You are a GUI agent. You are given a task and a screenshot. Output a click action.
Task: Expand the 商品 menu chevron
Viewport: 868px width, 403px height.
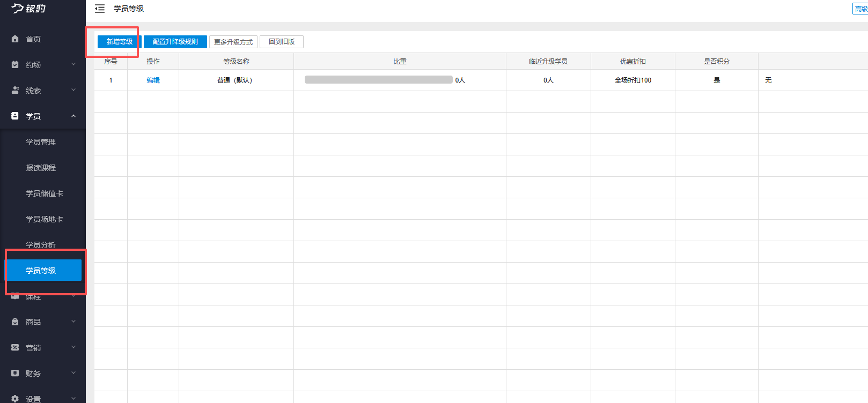pyautogui.click(x=73, y=322)
